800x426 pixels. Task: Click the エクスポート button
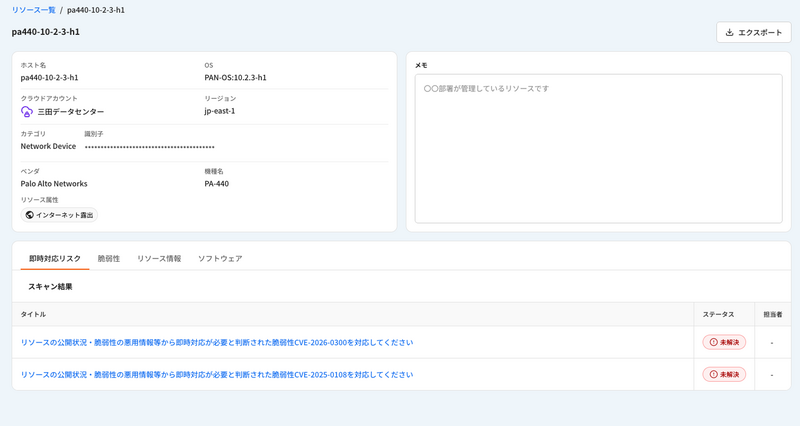point(754,32)
